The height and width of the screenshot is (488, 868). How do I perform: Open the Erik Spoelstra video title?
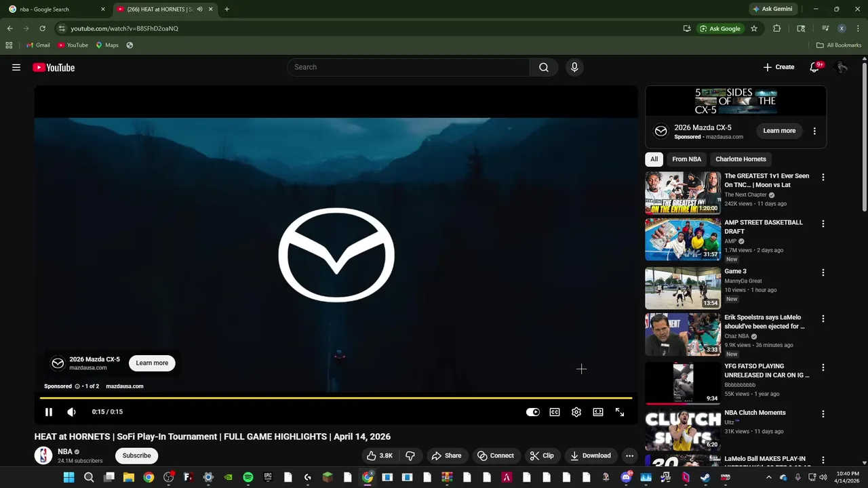[x=764, y=322]
